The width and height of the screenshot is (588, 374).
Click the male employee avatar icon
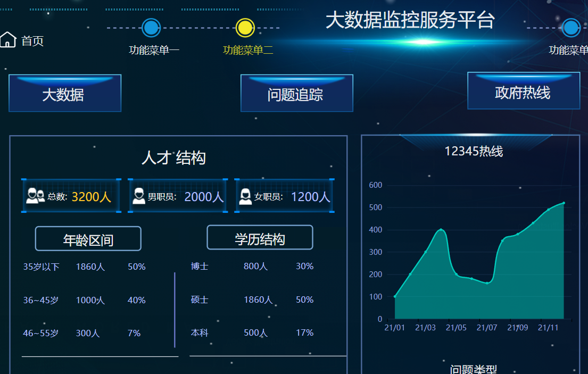tap(139, 196)
